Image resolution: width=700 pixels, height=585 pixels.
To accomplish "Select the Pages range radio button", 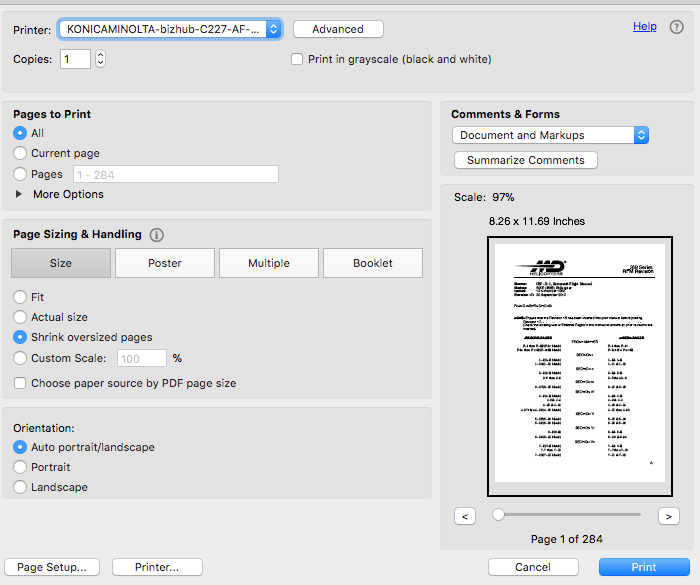I will click(x=20, y=174).
